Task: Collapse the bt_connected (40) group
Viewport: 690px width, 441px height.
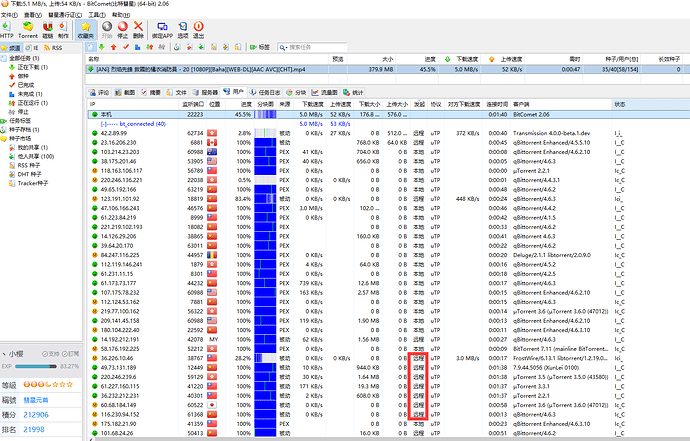Action: (x=103, y=124)
